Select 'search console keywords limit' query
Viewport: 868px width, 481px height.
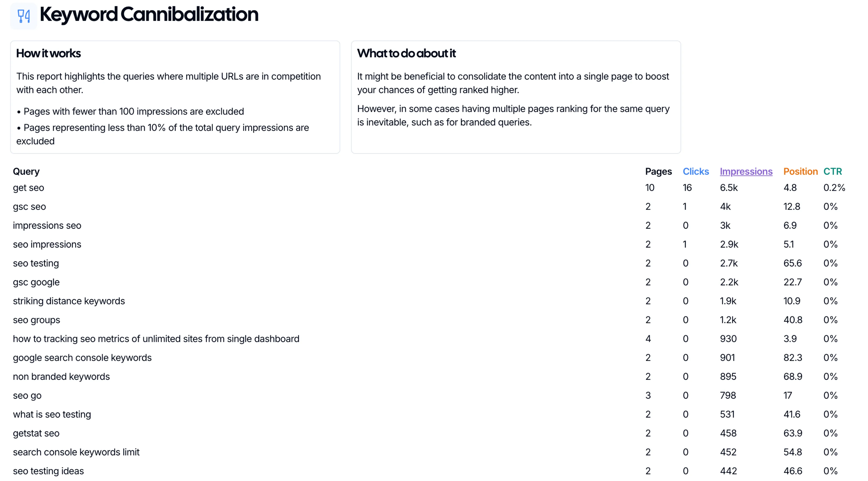pyautogui.click(x=76, y=452)
